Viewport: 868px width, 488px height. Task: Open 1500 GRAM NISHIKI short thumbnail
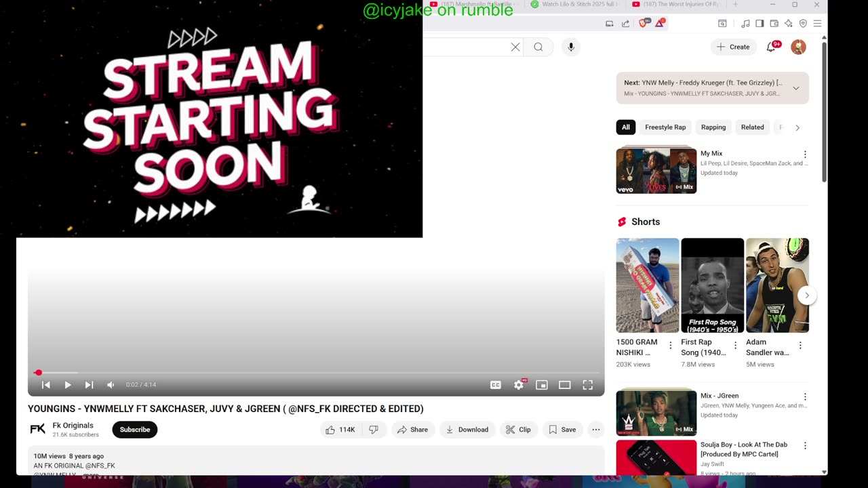coord(648,285)
